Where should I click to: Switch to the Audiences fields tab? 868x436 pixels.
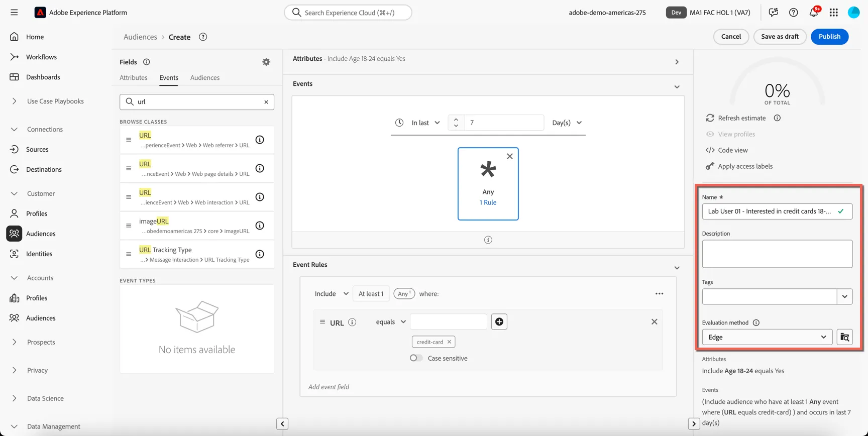205,78
